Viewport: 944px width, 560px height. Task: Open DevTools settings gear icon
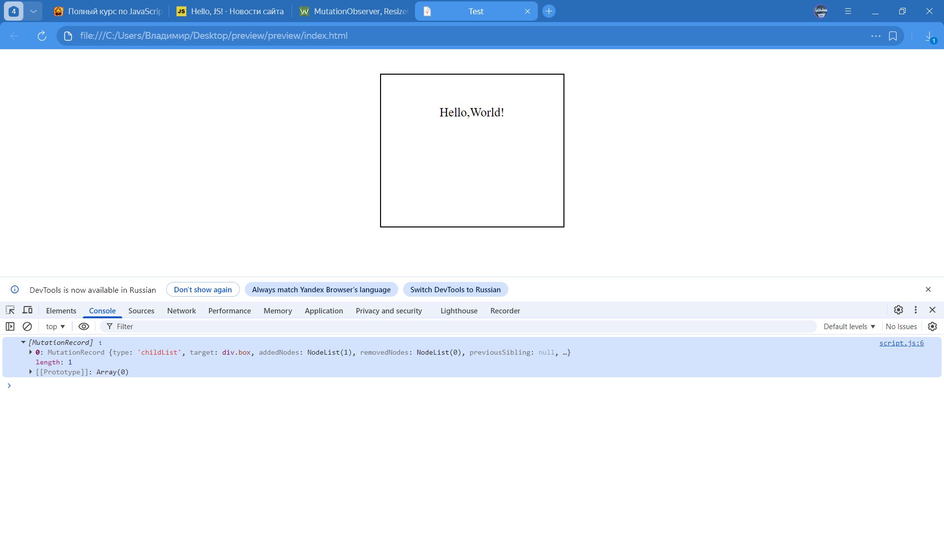[898, 310]
